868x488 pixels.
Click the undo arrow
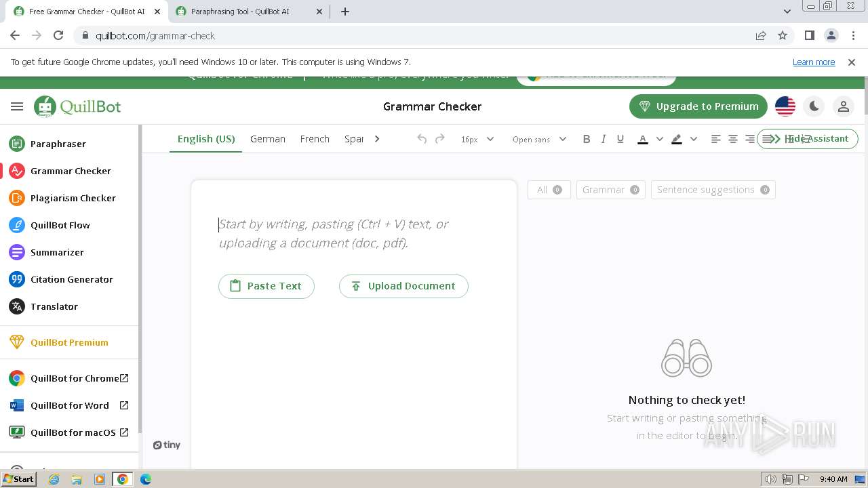click(x=422, y=139)
